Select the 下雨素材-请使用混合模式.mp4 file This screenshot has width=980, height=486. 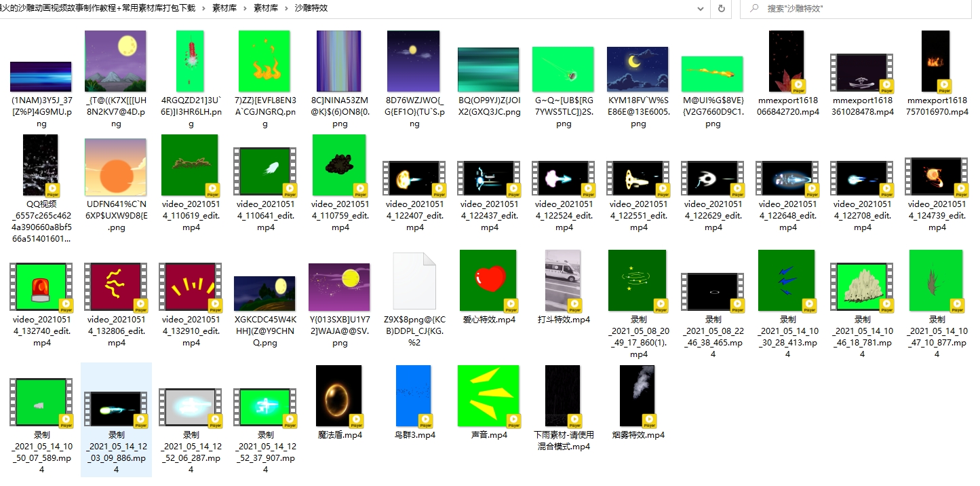[564, 396]
